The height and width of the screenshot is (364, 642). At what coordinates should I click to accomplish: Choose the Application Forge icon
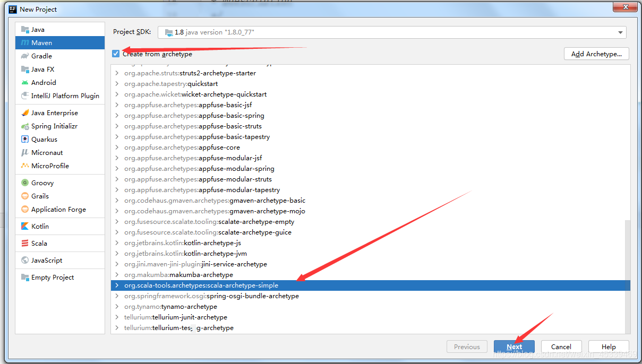click(x=24, y=210)
